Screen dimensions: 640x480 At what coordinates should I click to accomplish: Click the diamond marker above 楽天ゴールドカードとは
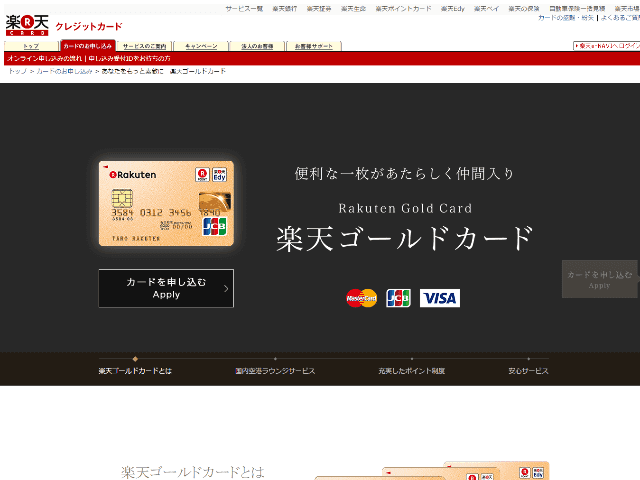pos(135,359)
